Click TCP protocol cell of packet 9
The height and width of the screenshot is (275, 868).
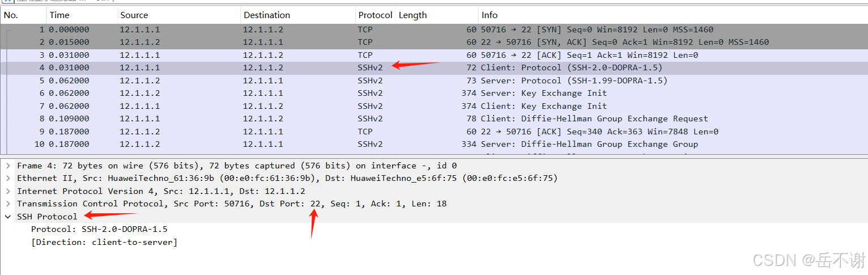pyautogui.click(x=365, y=132)
